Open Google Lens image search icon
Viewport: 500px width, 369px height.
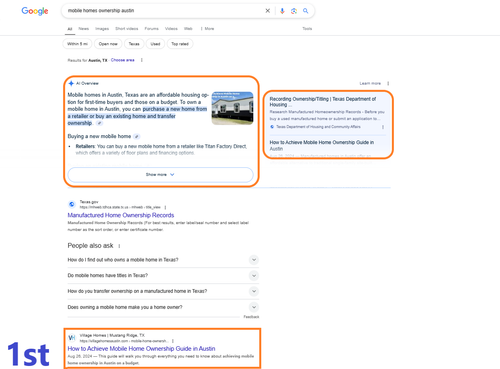click(294, 11)
